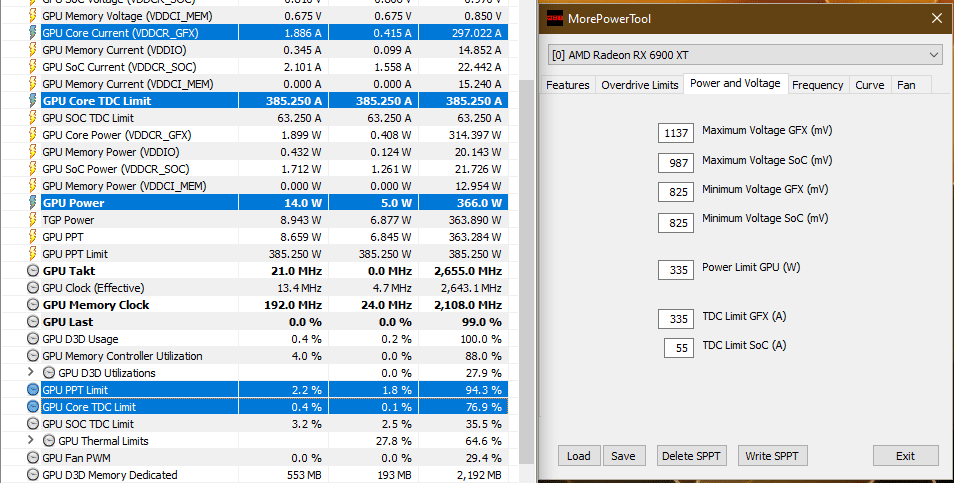Click the Minimum Voltage SoC input field
Screen dimensions: 954x483
pos(676,223)
